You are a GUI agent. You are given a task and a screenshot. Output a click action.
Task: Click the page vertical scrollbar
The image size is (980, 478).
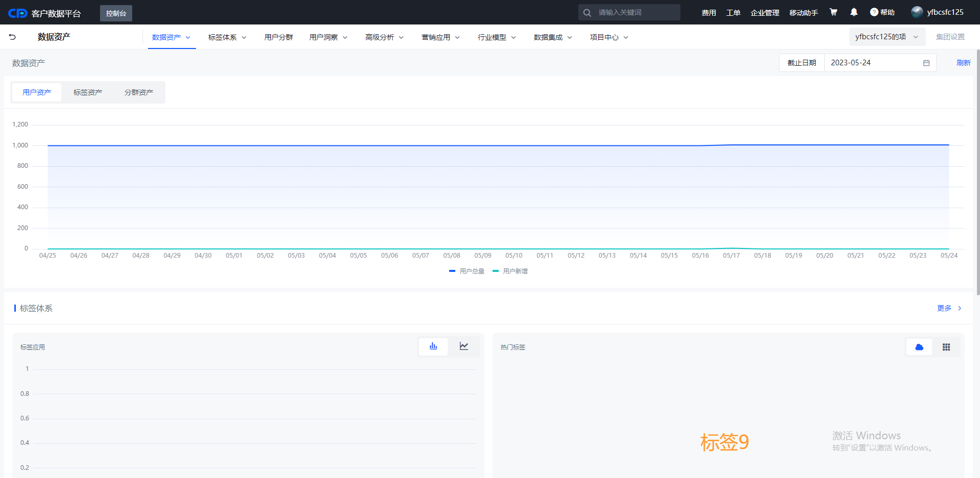978,172
